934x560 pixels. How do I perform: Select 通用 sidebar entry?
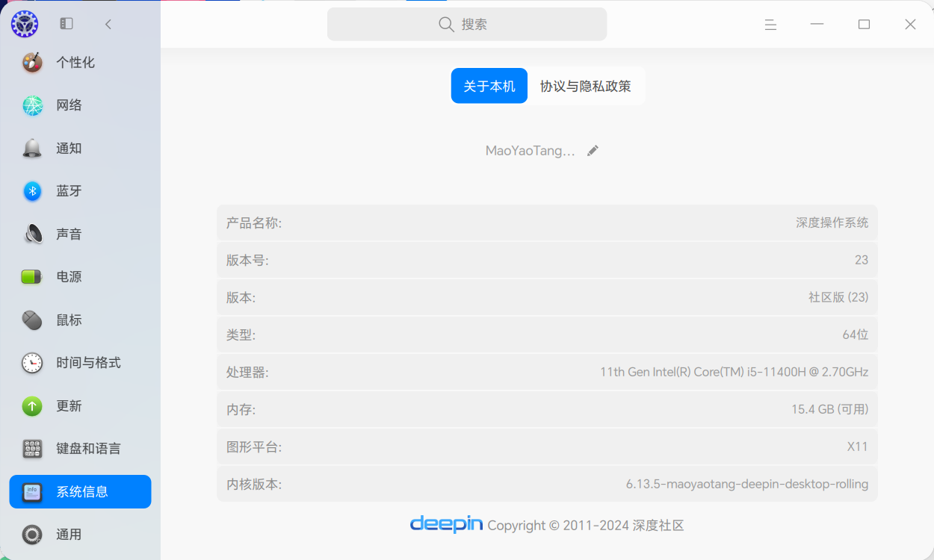(80, 535)
